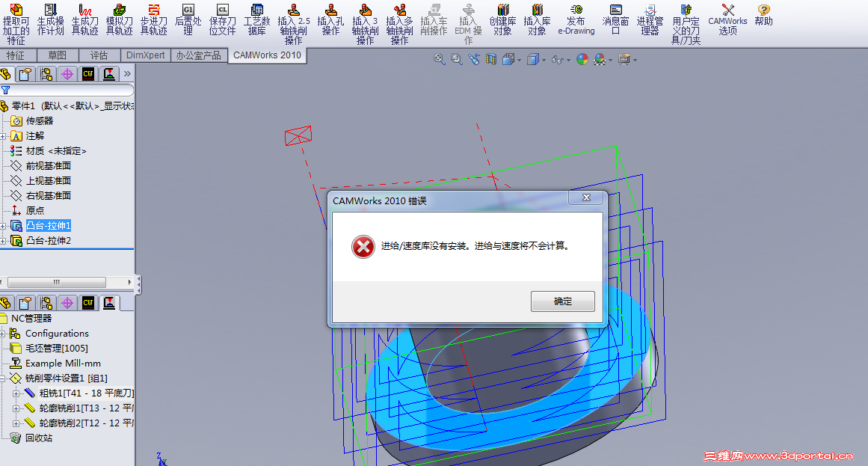Viewport: 868px width, 466px height.
Task: Open lower pane CAMWorks operation tree tab
Action: (x=109, y=303)
